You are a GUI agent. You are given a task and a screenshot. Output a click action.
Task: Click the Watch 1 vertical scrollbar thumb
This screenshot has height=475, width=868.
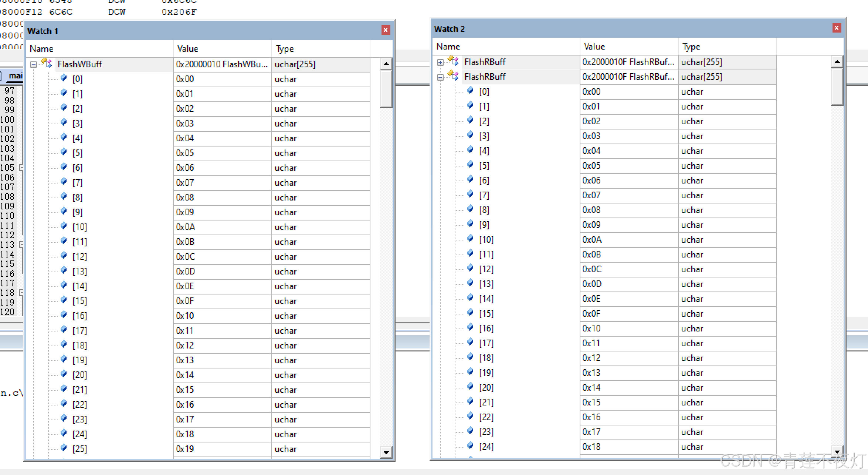pos(386,89)
